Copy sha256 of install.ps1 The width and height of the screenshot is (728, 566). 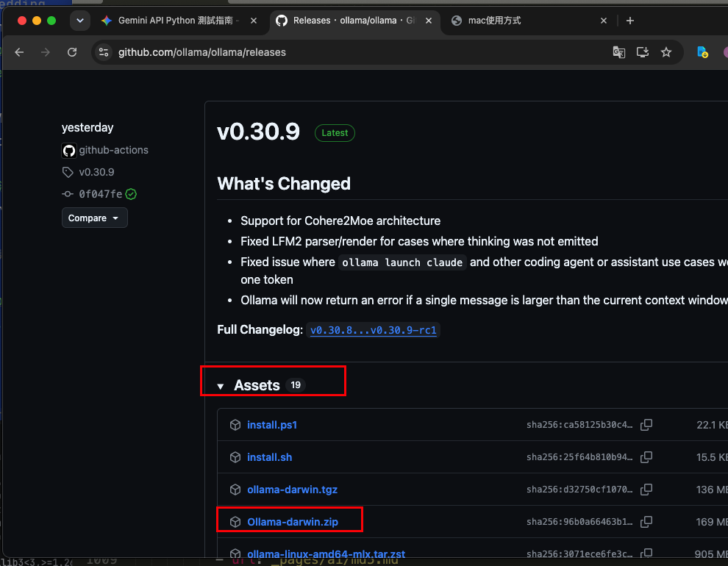point(646,425)
